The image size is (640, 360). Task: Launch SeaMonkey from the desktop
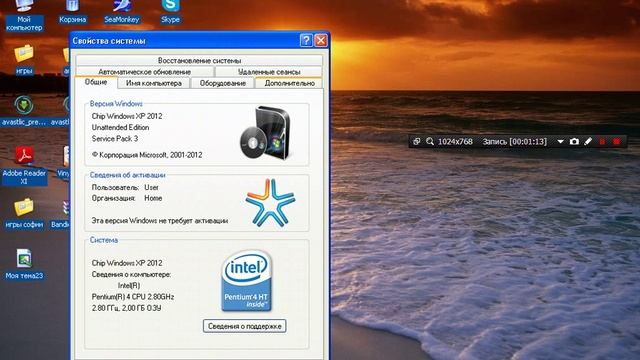tap(122, 12)
